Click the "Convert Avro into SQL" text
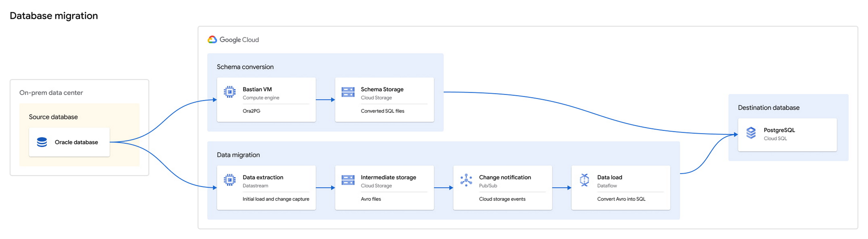Viewport: 868px width, 239px height. click(621, 199)
